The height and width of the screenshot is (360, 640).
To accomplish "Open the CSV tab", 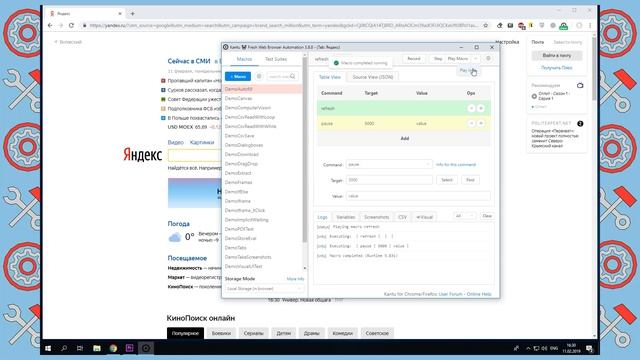I will (x=402, y=217).
